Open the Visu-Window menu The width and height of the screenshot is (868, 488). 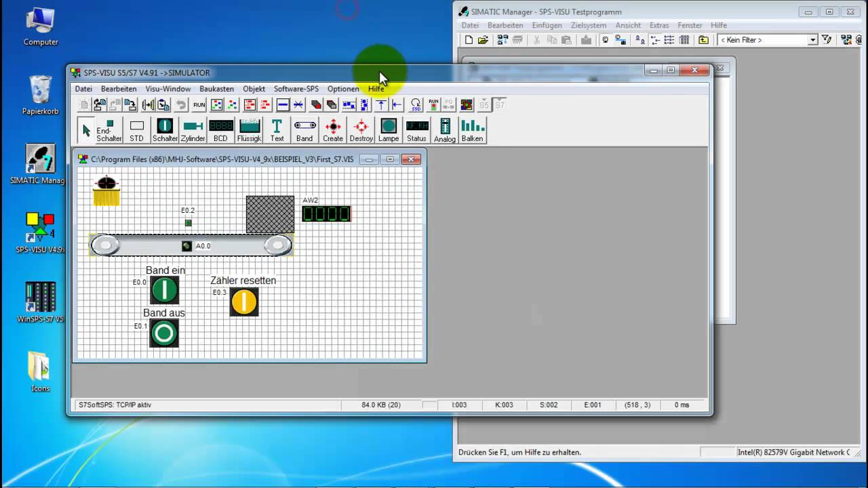pyautogui.click(x=168, y=89)
